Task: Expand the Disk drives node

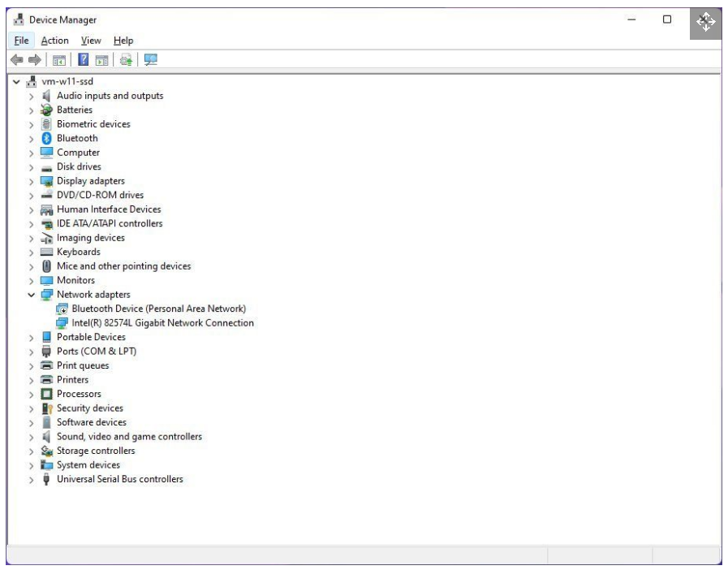Action: point(31,166)
